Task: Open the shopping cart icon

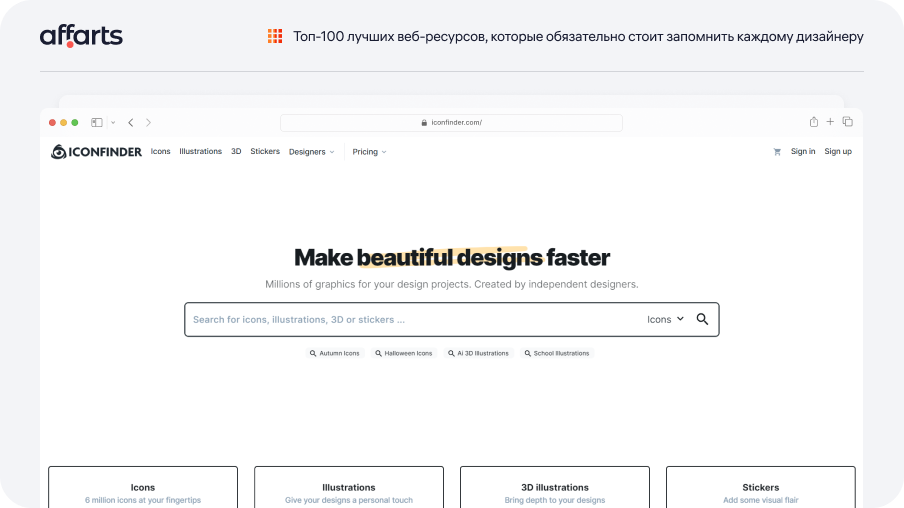Action: [x=777, y=152]
